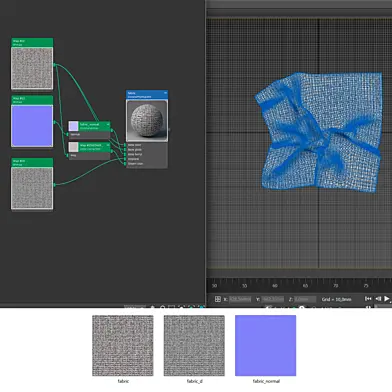Select frame 70 on the timeline ruler
392x392 pixels.
click(336, 286)
